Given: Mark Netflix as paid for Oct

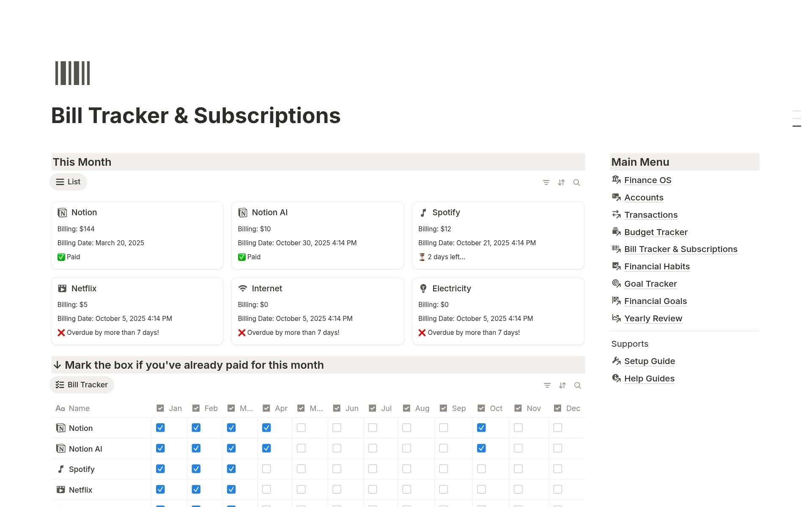Looking at the screenshot, I should (x=481, y=489).
